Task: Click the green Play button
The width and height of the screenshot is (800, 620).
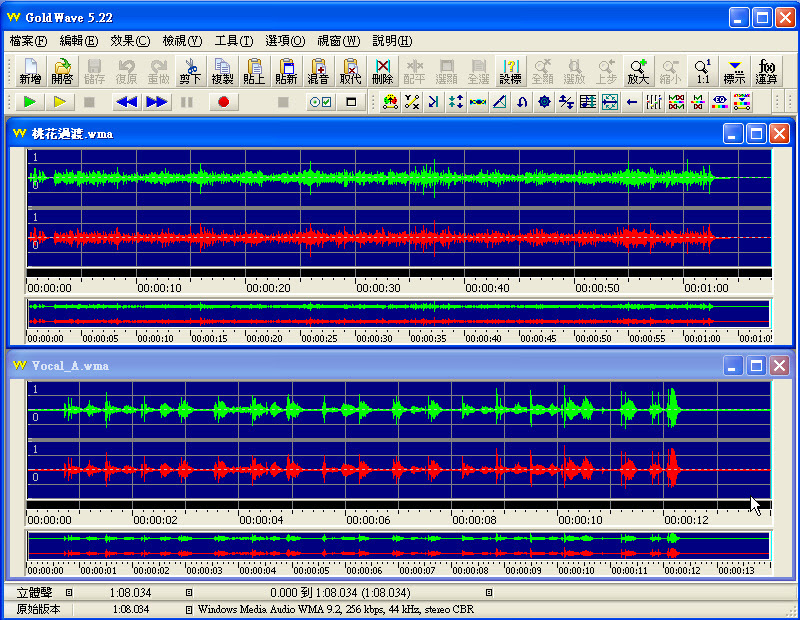Action: tap(29, 102)
